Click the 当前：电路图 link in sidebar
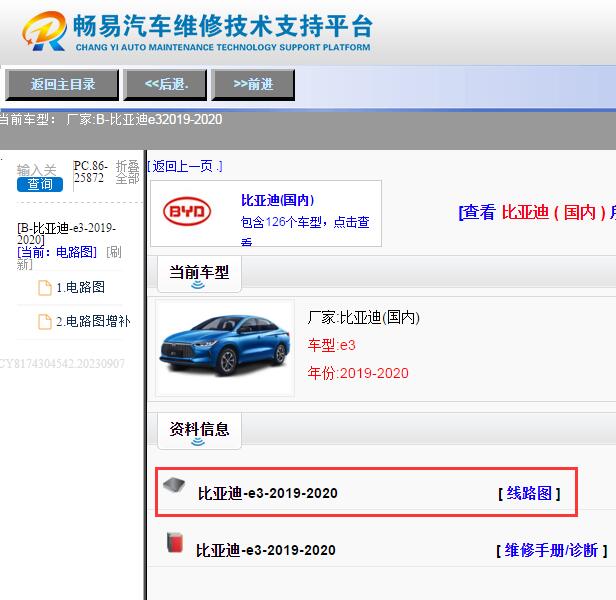 57,252
